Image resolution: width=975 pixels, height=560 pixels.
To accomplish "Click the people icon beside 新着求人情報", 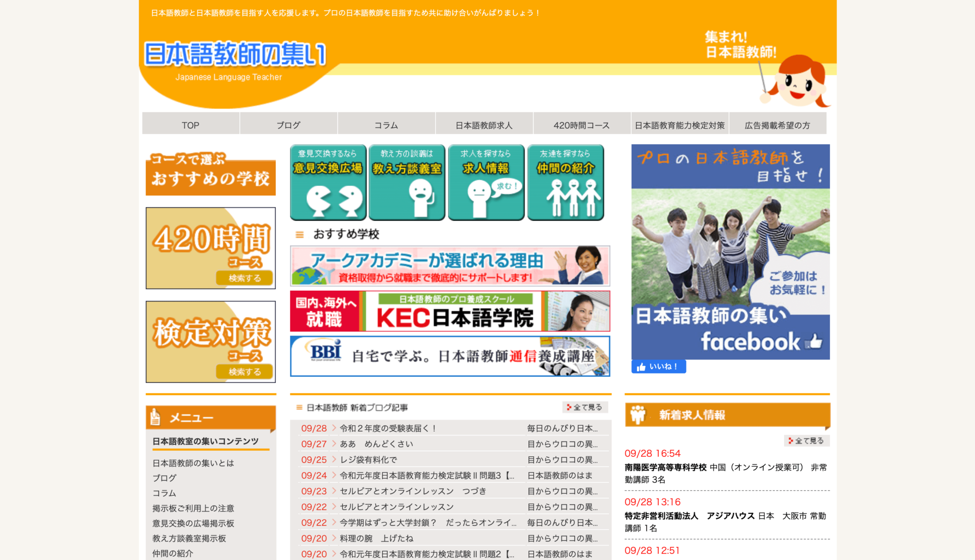I will pos(637,415).
